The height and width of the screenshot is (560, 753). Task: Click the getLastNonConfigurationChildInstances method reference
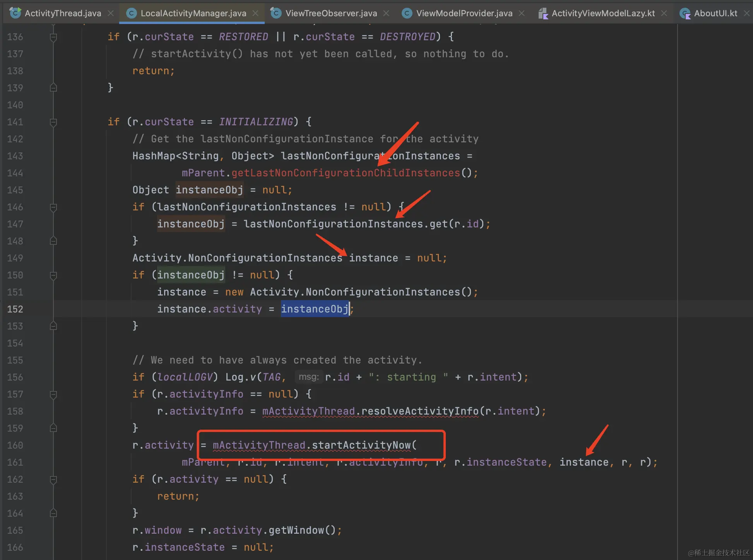tap(346, 173)
